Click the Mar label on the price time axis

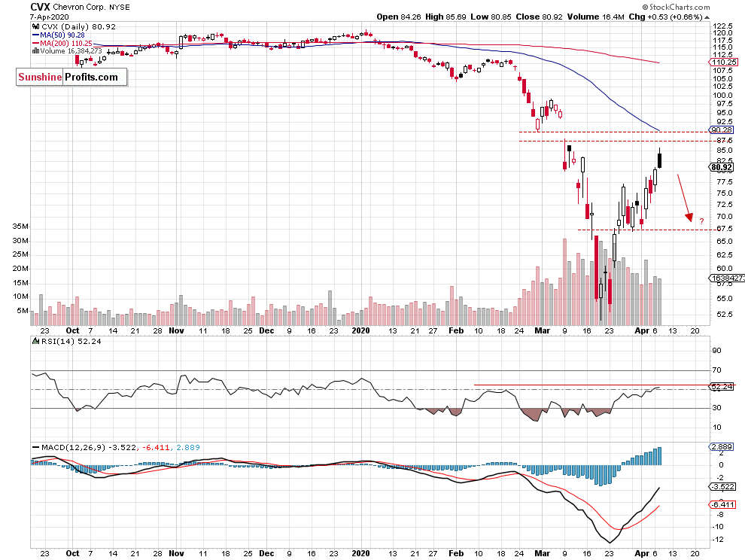(x=542, y=331)
